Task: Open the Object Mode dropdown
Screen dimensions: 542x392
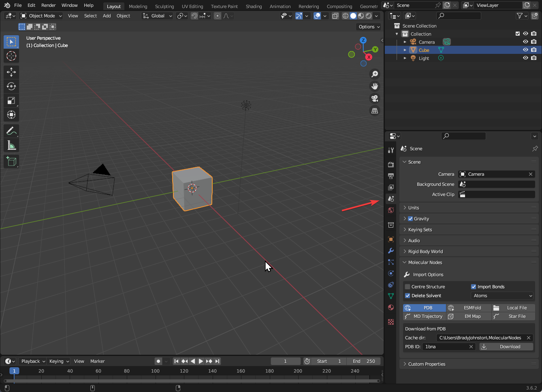Action: coord(41,16)
